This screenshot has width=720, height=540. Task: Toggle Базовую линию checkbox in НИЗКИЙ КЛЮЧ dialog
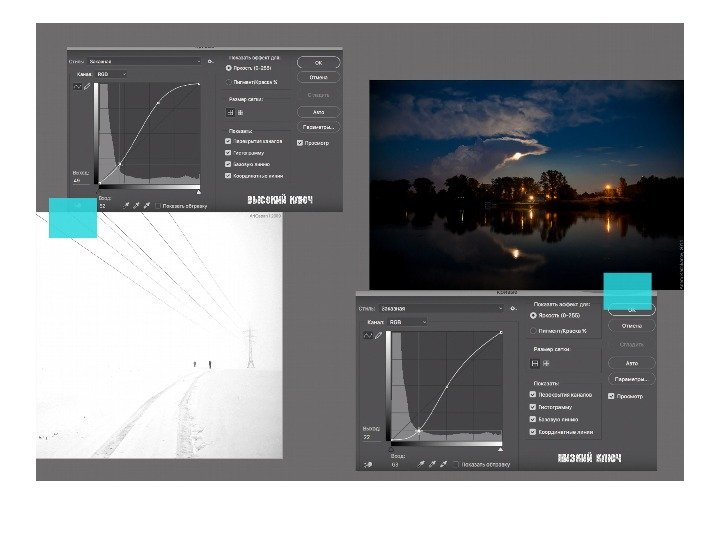click(533, 419)
